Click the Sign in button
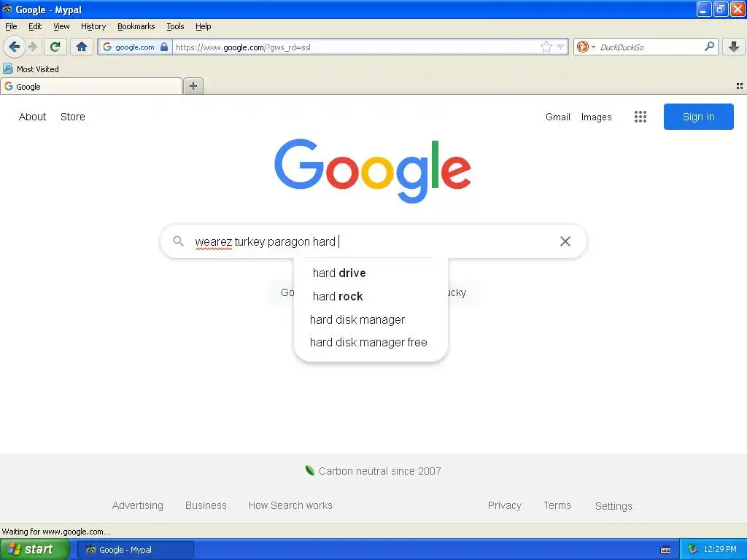Image resolution: width=747 pixels, height=560 pixels. click(x=698, y=117)
